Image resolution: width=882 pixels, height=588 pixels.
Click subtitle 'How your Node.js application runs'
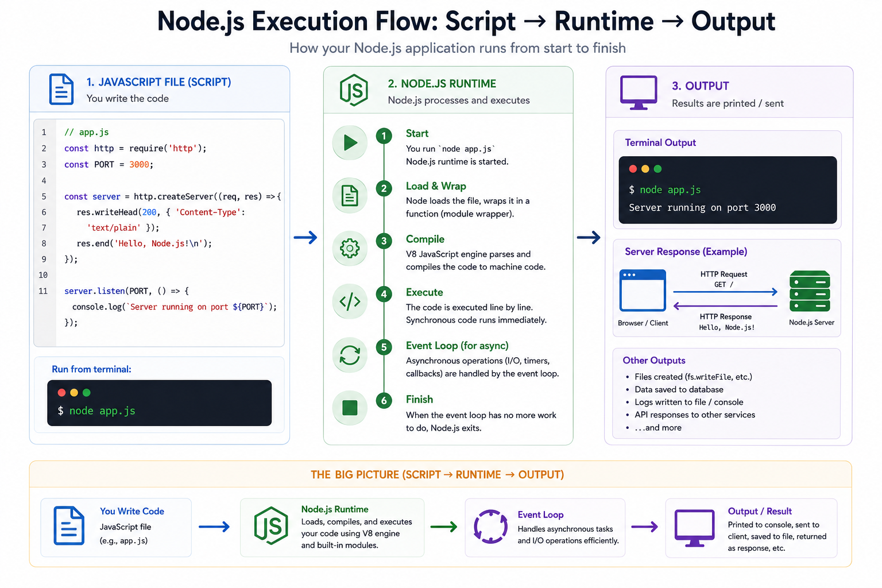click(x=457, y=48)
